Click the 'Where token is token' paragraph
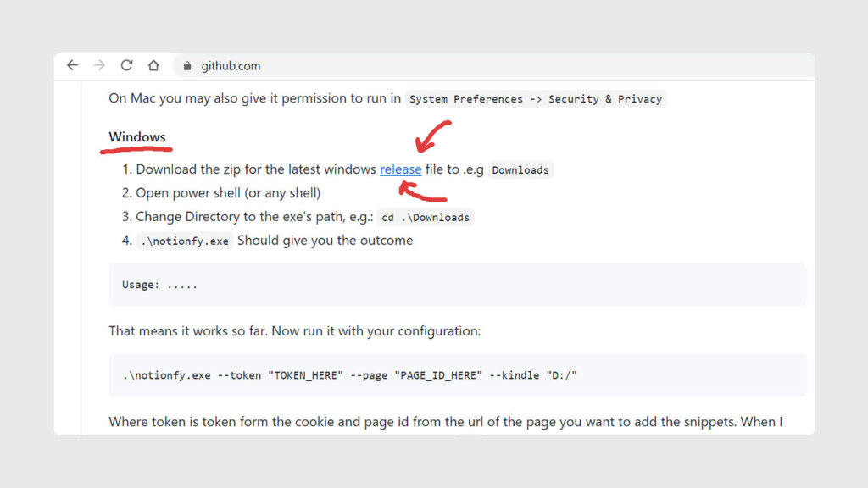 [445, 421]
